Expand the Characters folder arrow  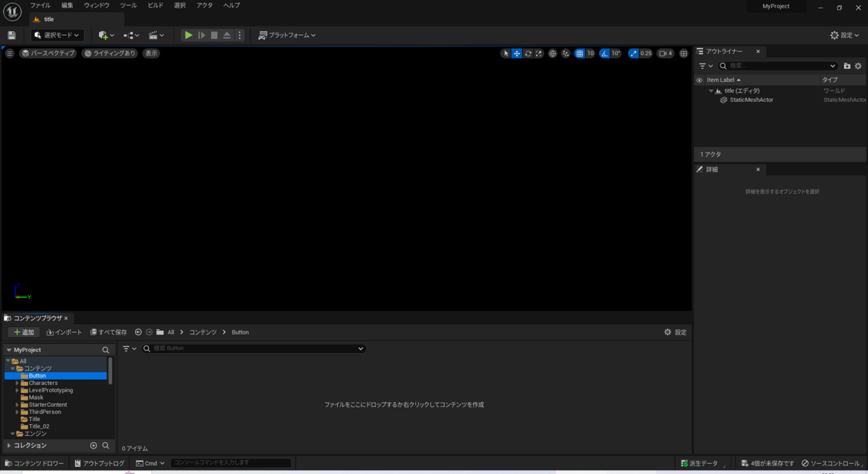(x=17, y=383)
